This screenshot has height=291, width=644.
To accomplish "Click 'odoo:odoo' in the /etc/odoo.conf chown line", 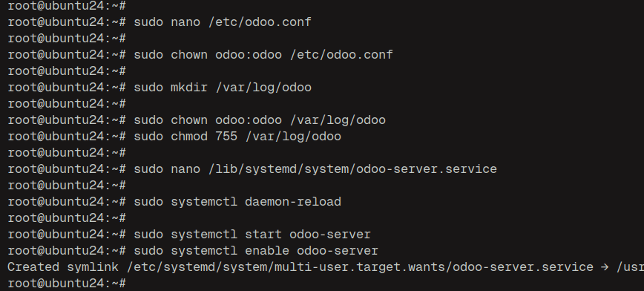I will point(249,55).
